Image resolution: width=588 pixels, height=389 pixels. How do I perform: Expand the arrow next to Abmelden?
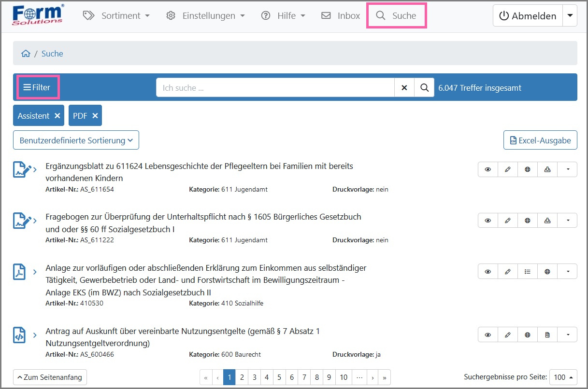[x=570, y=15]
